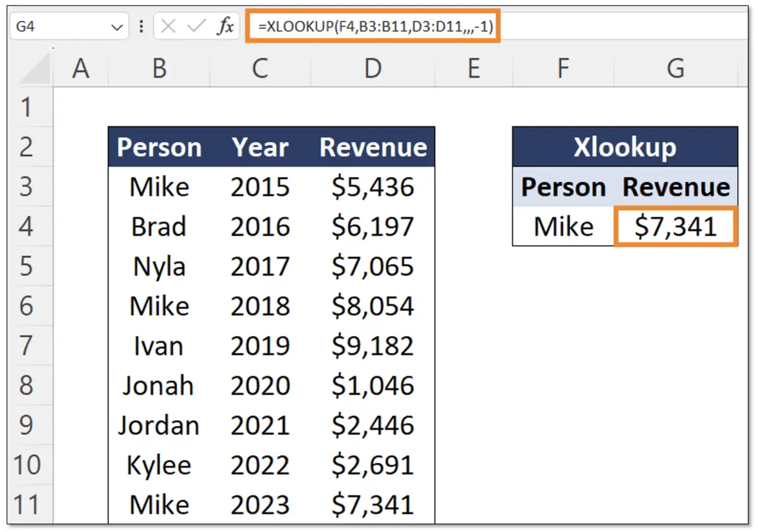
Task: Click the Insert Function fx icon
Action: (227, 26)
